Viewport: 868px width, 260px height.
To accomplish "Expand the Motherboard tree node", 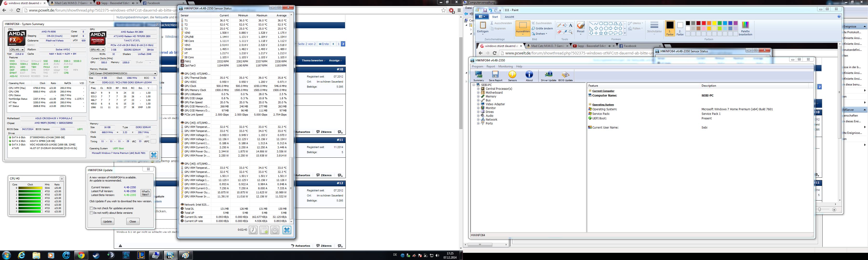I will click(x=478, y=92).
